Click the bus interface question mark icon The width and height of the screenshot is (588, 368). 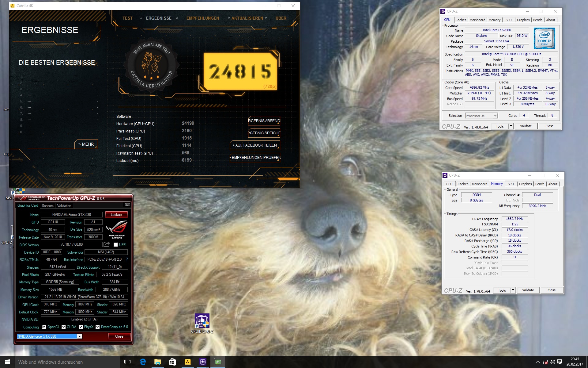coord(127,259)
